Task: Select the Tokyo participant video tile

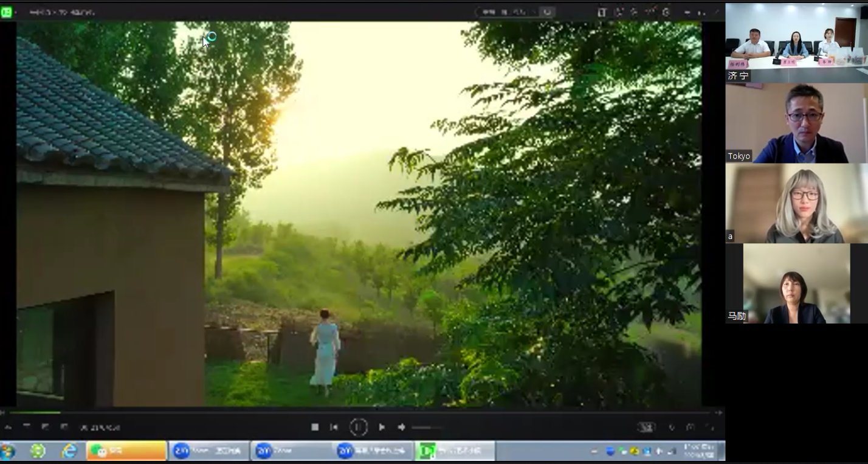Action: click(x=796, y=123)
